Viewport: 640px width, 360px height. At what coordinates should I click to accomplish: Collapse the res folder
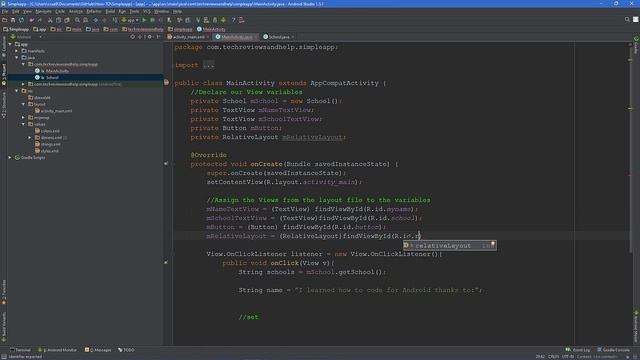[17, 91]
